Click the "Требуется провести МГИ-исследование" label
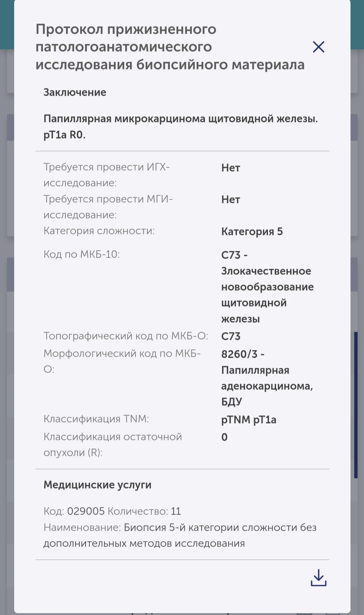Screen dimensions: 364x615 tap(108, 207)
